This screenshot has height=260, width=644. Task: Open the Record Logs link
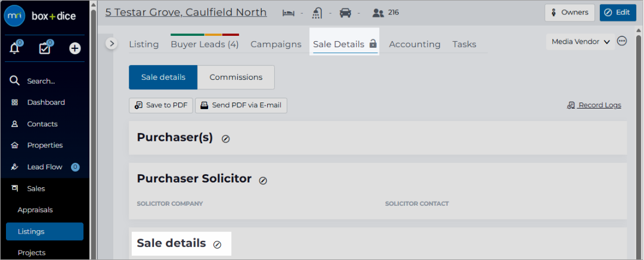[x=595, y=105]
